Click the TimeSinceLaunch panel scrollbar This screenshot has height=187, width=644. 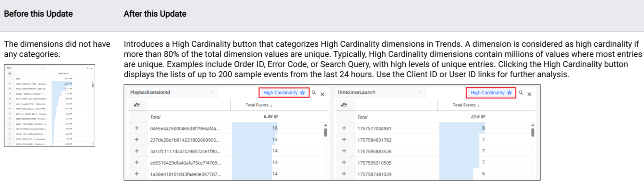point(532,132)
